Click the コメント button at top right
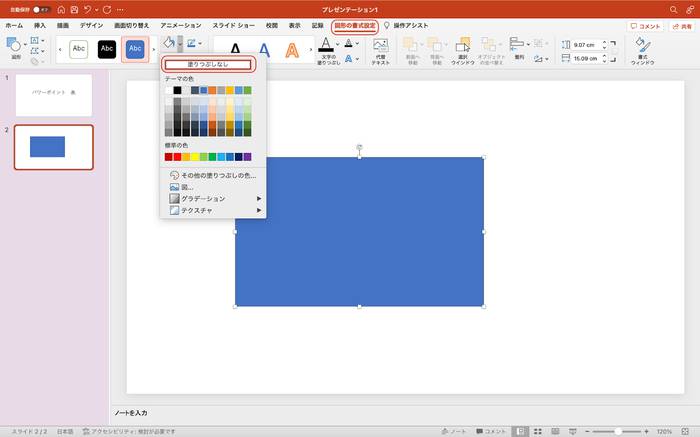The image size is (700, 437). 645,26
